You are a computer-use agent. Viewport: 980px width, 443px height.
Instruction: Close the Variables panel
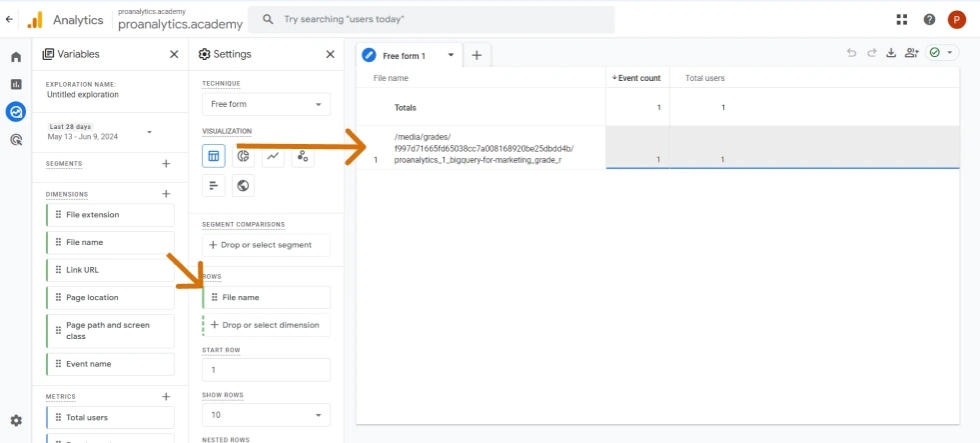(175, 54)
